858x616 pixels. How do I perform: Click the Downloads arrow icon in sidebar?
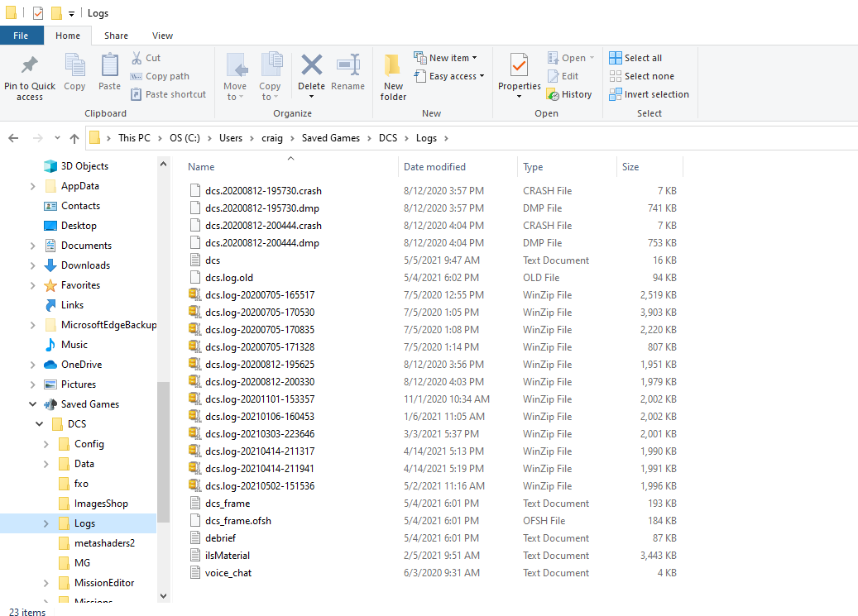[50, 265]
